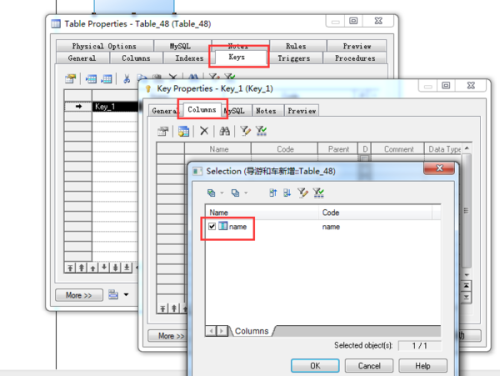Select the Key_1 row in the keys list
This screenshot has width=500, height=376.
(115, 107)
